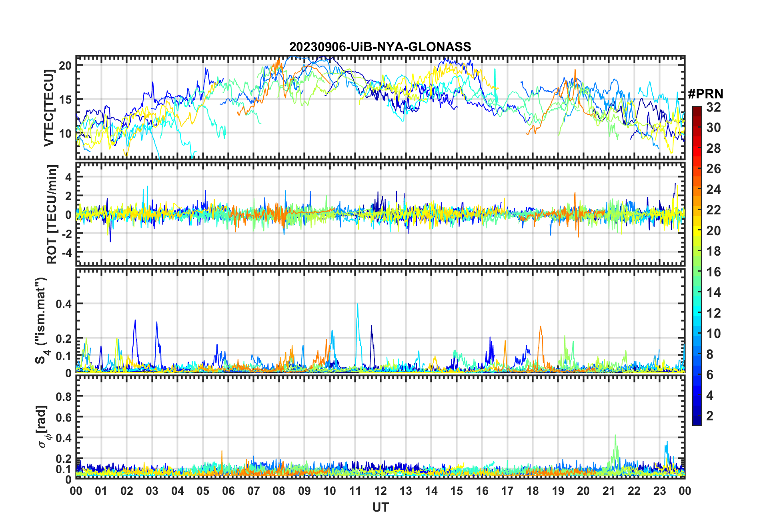Click the colorbar tick label 32
The image size is (761, 532).
(713, 107)
